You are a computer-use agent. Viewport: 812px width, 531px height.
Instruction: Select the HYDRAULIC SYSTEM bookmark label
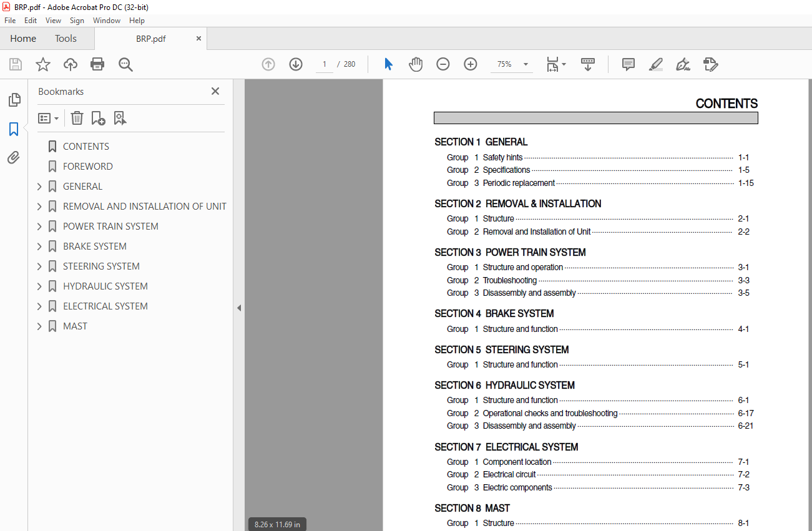(105, 286)
